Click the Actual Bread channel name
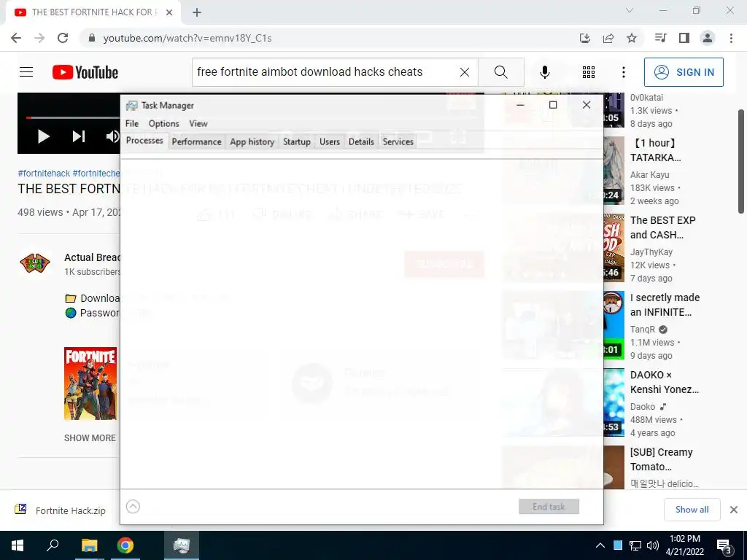This screenshot has height=560, width=747. tap(93, 257)
